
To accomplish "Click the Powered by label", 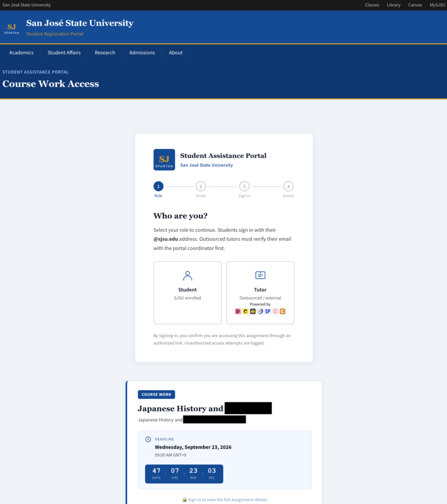I will (x=260, y=304).
